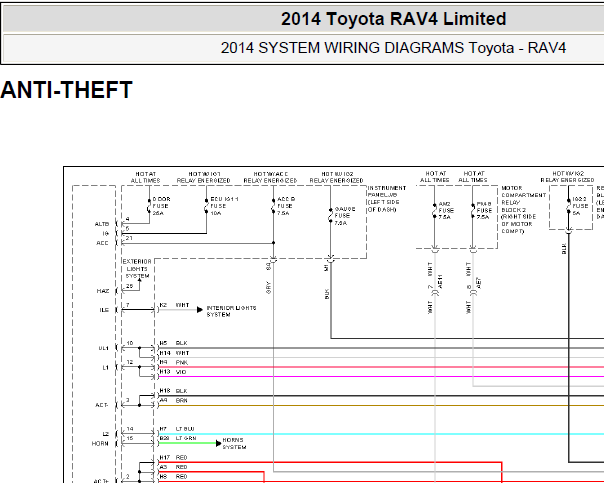604x483 pixels.
Task: Click the 'M1' connector label
Action: point(326,267)
